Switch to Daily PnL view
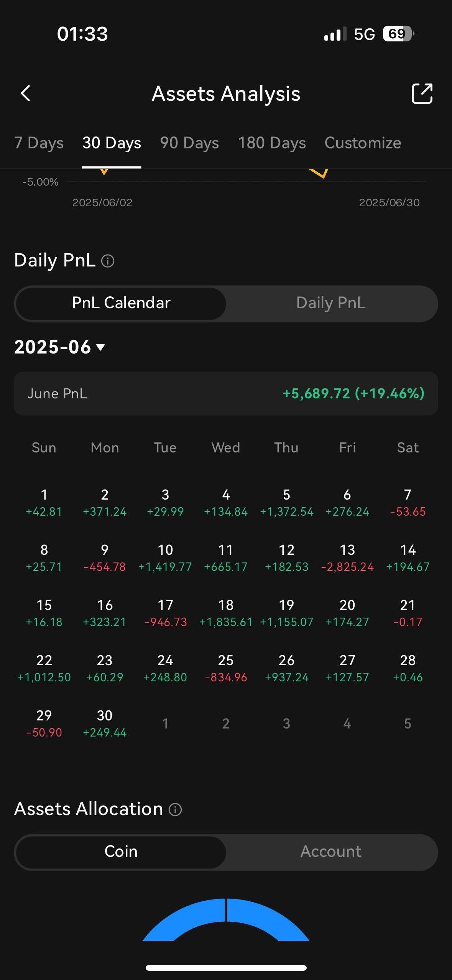452x980 pixels. tap(331, 303)
